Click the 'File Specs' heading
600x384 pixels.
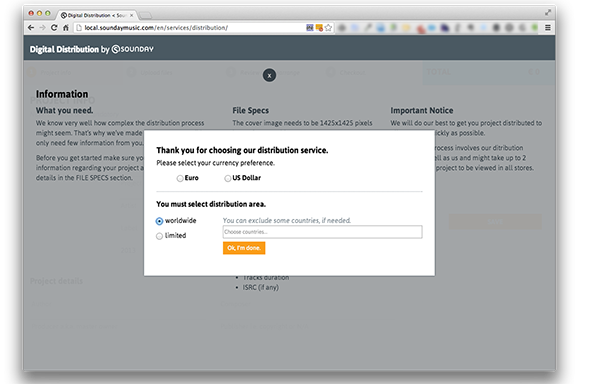(x=251, y=111)
